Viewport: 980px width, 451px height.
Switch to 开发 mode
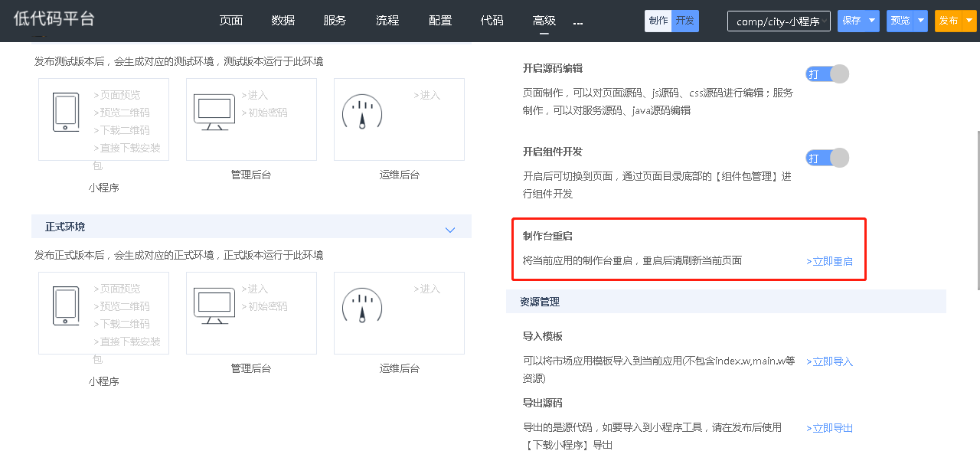(685, 21)
